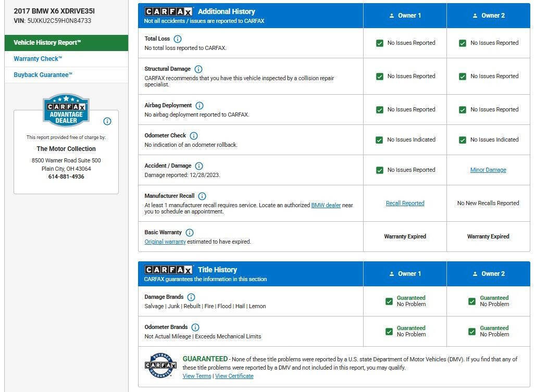Click Damage Brands info icon

coord(191,297)
